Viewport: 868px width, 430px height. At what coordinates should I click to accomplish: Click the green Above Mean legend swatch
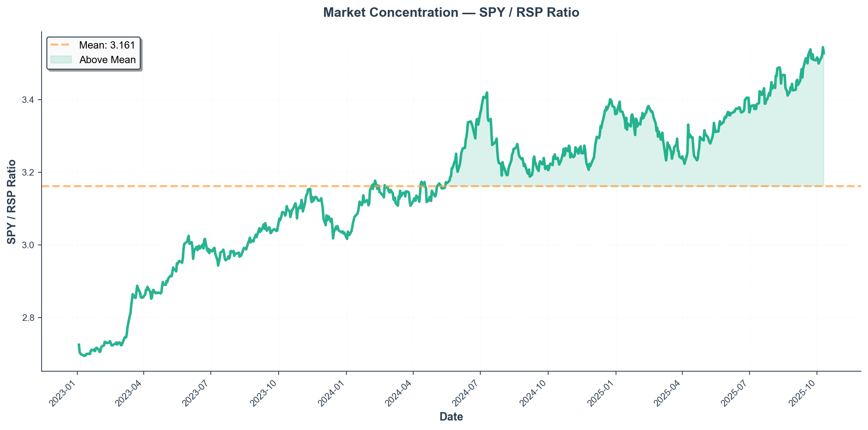[61, 59]
